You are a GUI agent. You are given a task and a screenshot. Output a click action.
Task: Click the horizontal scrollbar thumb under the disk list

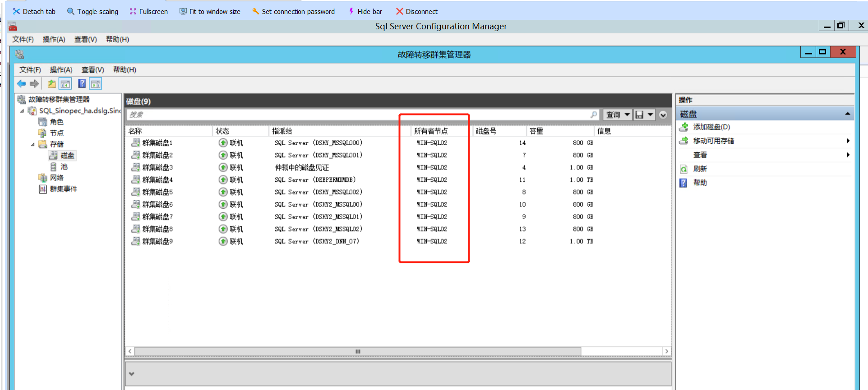click(x=358, y=351)
